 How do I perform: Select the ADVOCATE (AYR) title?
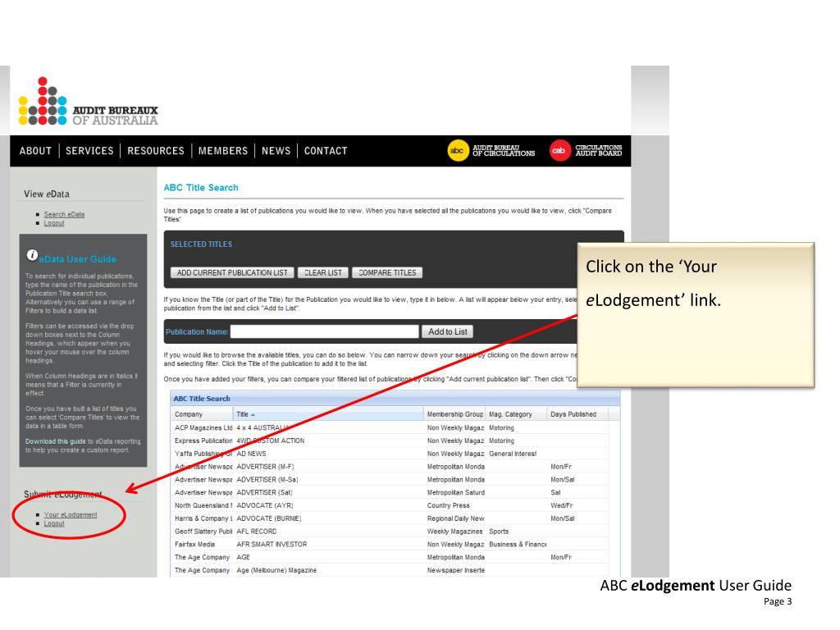click(x=265, y=505)
